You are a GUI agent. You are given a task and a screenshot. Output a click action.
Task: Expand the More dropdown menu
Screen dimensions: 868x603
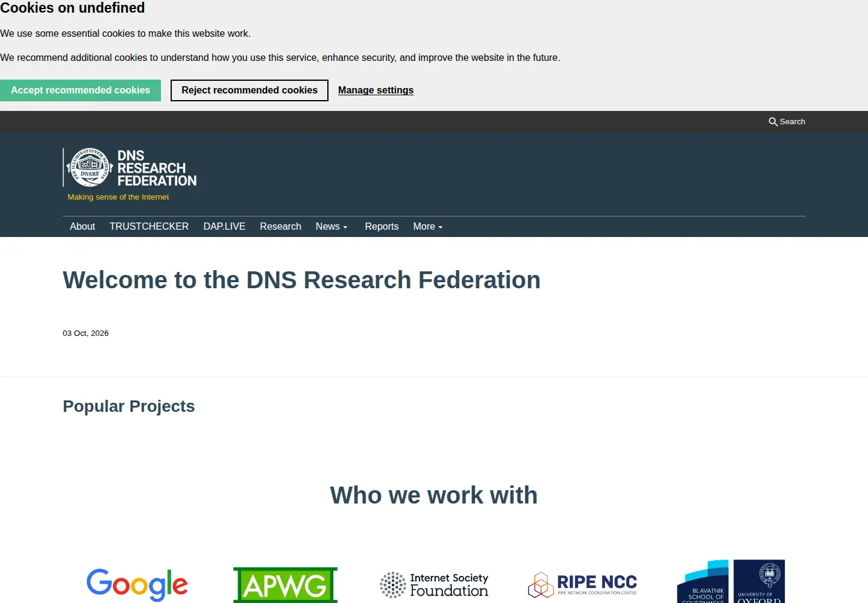pyautogui.click(x=428, y=227)
